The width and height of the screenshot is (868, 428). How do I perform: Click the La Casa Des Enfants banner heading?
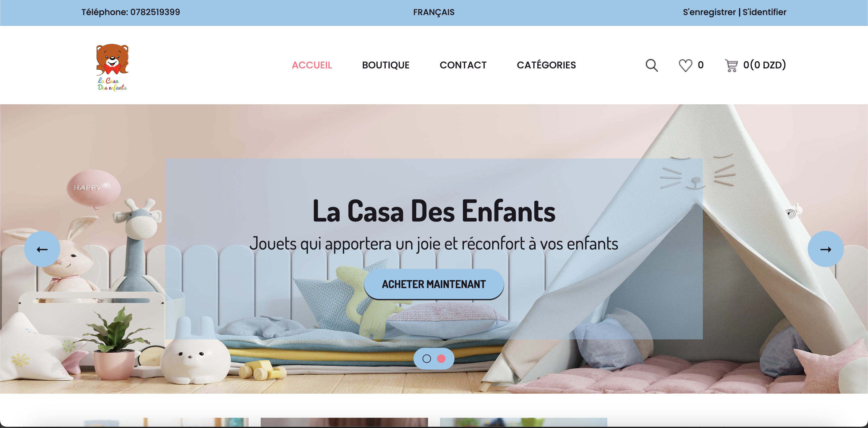[434, 211]
